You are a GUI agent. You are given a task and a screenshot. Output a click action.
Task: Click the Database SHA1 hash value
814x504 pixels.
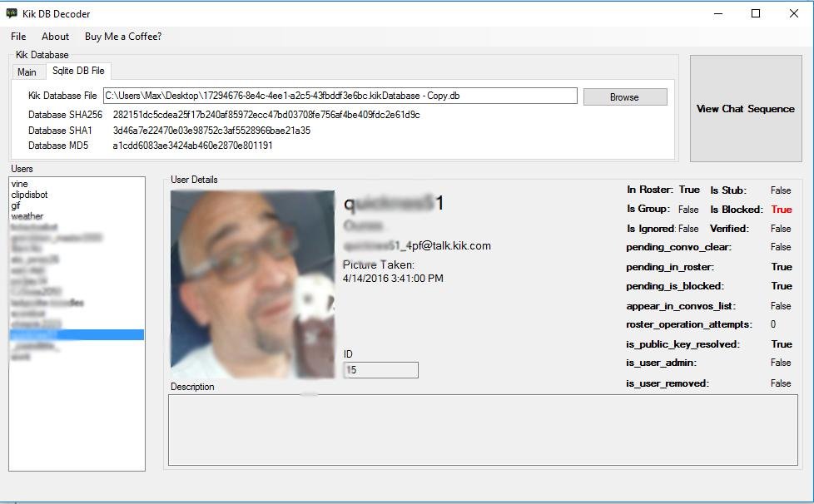click(211, 130)
